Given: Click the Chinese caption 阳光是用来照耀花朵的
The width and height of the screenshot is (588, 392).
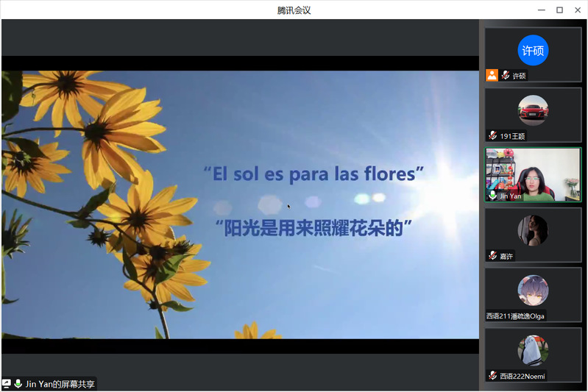Looking at the screenshot, I should 314,228.
